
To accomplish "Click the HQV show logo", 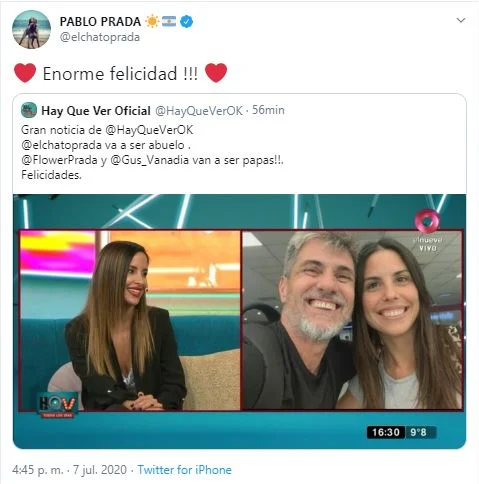I will click(57, 405).
